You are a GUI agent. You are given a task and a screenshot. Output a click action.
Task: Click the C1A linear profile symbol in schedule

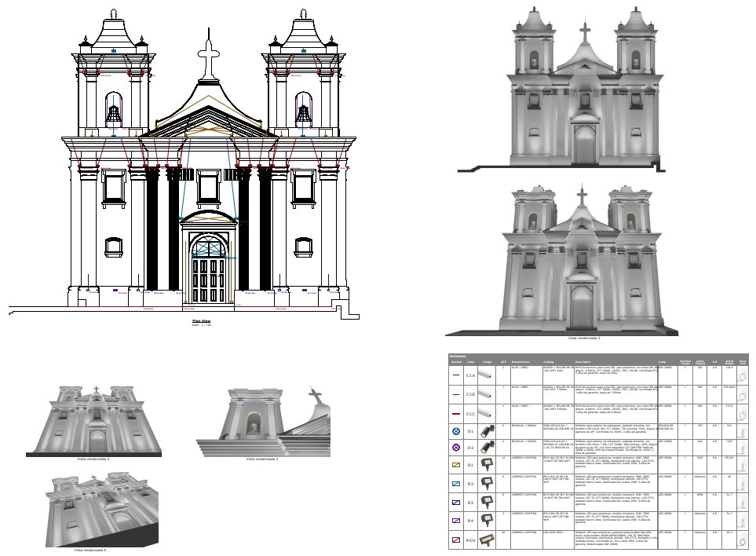(x=456, y=375)
